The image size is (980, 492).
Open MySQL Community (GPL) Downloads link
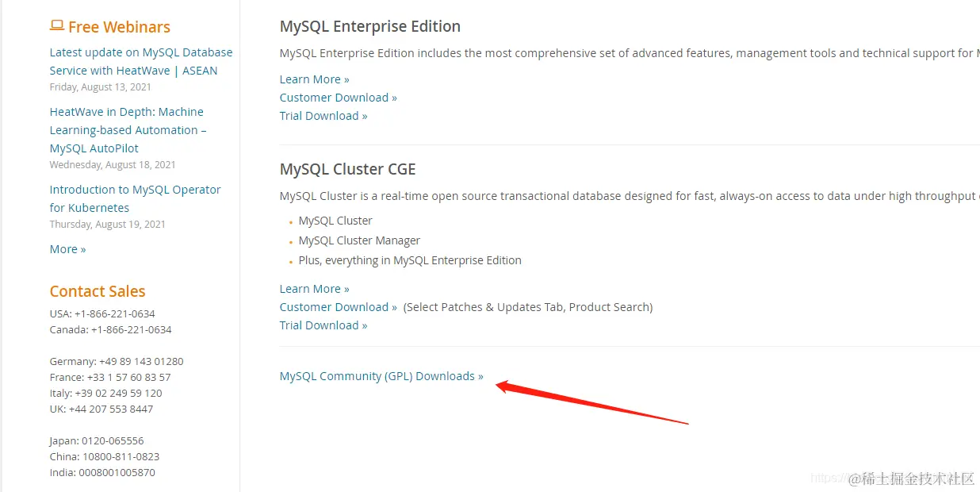pos(381,376)
